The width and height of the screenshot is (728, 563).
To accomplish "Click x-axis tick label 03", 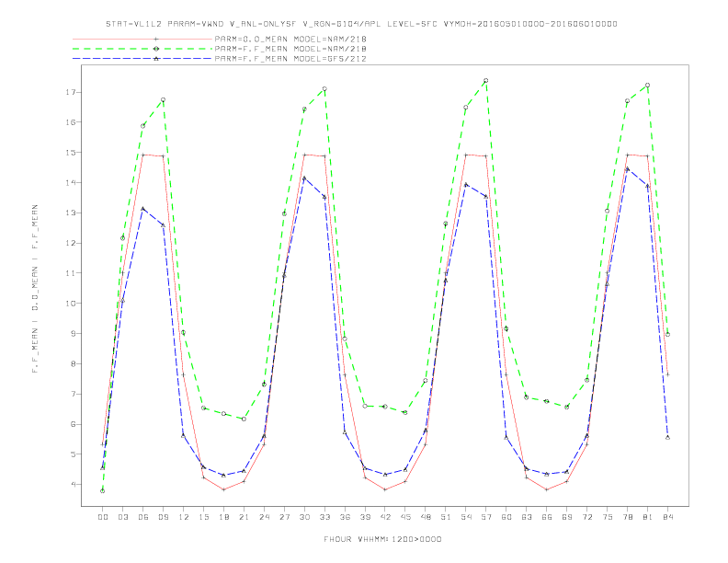I will coord(122,517).
